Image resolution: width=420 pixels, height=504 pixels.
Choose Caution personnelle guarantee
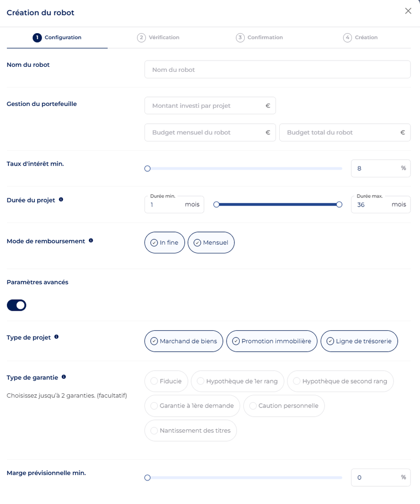coord(283,406)
